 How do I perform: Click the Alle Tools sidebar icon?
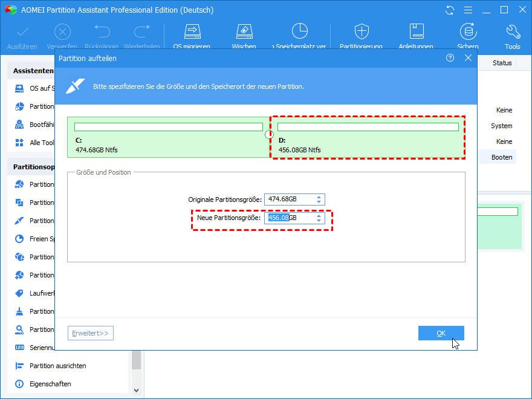[19, 143]
